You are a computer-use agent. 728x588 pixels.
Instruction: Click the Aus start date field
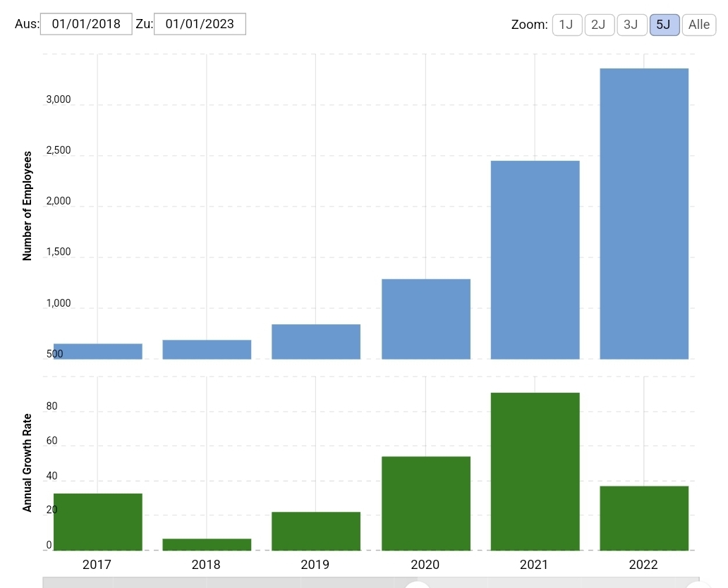click(x=86, y=24)
